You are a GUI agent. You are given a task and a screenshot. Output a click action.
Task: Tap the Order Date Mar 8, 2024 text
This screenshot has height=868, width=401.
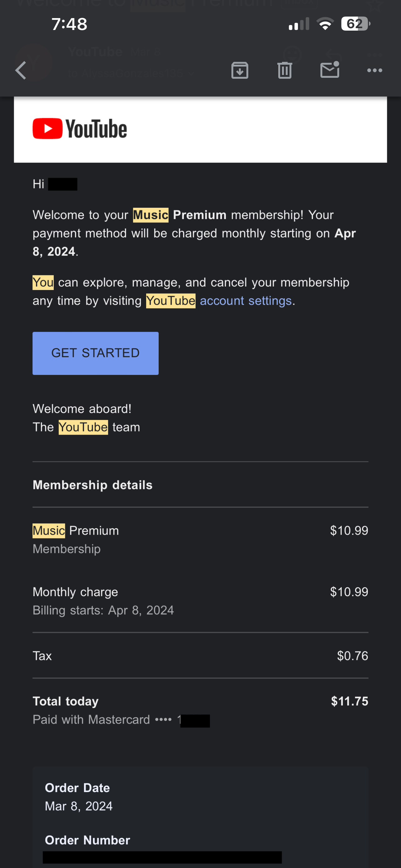click(x=79, y=806)
